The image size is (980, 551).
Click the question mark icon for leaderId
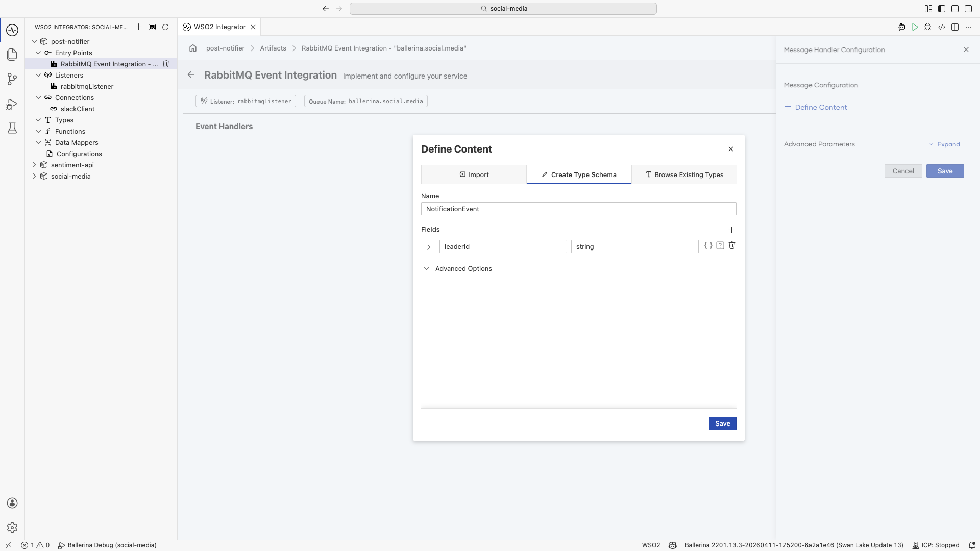pyautogui.click(x=720, y=245)
